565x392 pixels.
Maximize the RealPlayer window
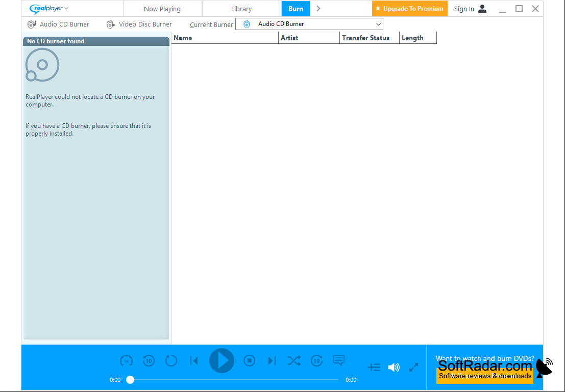[519, 9]
